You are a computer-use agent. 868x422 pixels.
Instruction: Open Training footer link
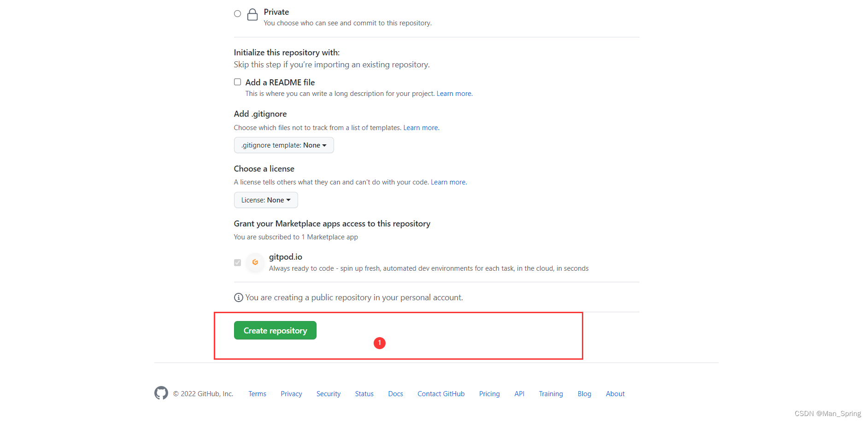[551, 394]
